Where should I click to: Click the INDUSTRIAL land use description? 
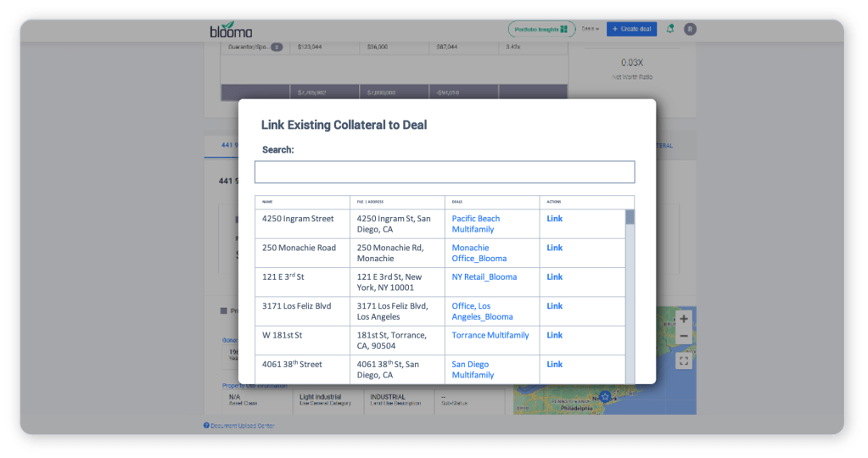tap(388, 397)
